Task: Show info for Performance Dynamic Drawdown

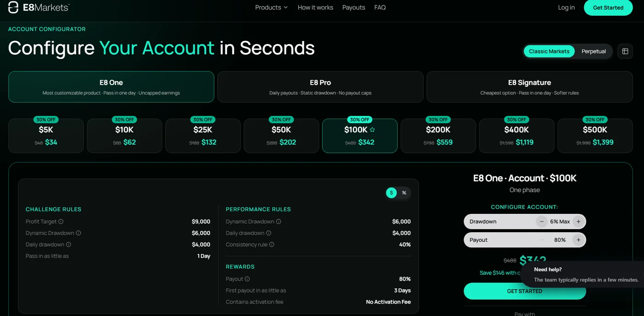Action: coord(278,222)
